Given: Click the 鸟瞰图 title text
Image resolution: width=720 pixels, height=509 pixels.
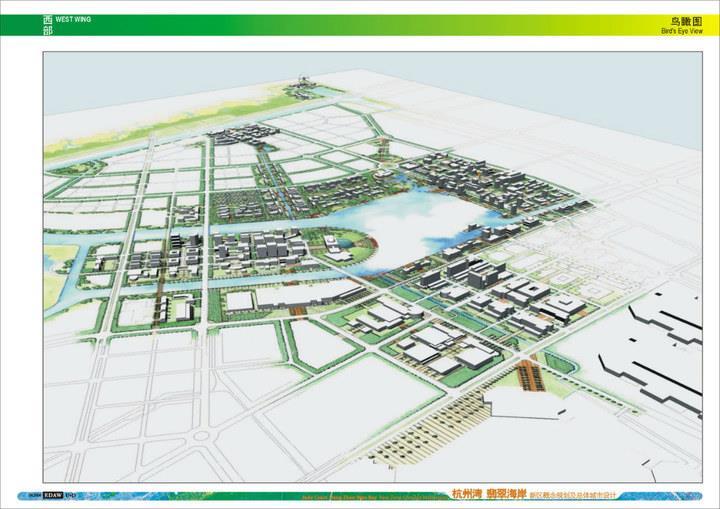Looking at the screenshot, I should (x=688, y=20).
